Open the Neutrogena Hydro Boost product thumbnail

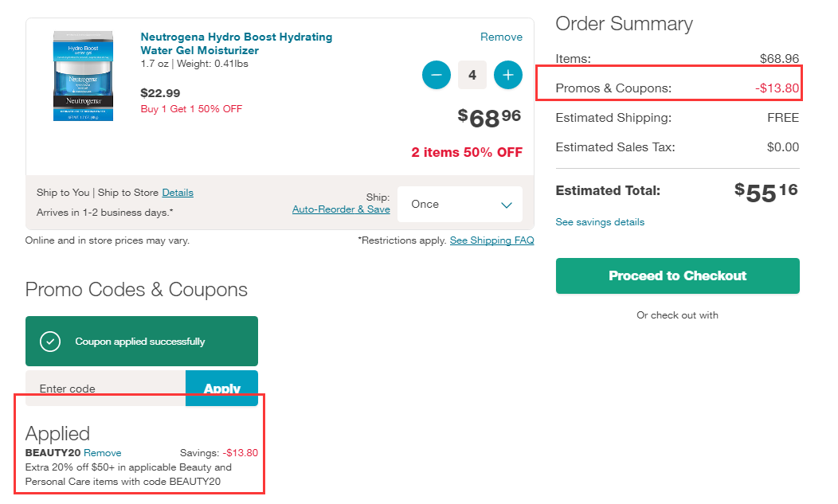83,76
